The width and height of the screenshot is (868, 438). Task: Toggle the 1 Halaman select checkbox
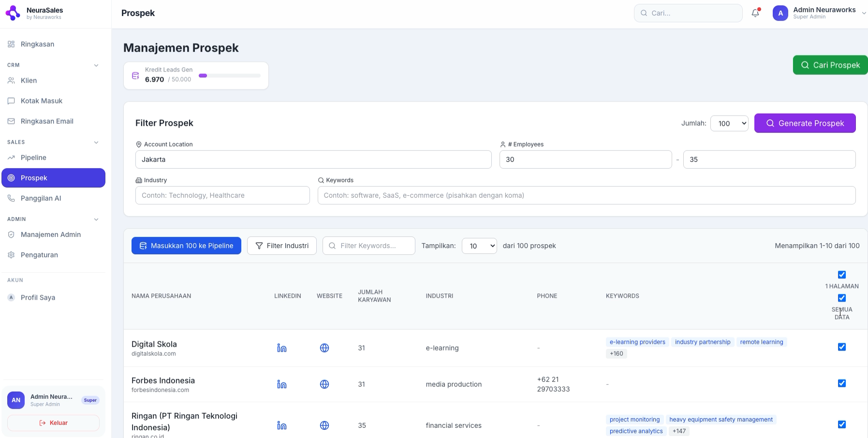click(842, 275)
